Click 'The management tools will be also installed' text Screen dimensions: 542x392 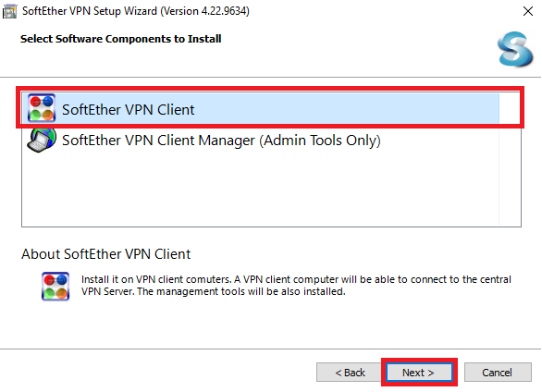240,291
